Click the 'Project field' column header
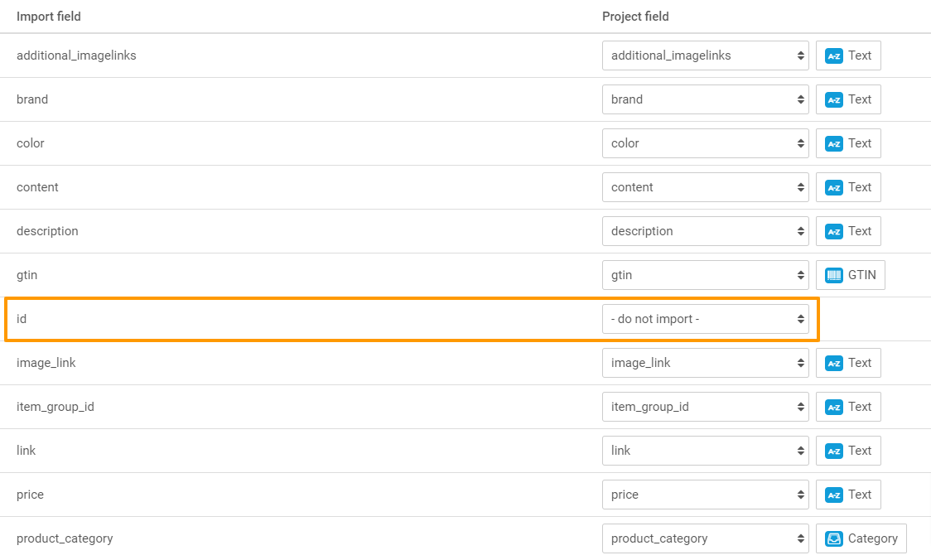Viewport: 931px width, 560px height. 635,17
